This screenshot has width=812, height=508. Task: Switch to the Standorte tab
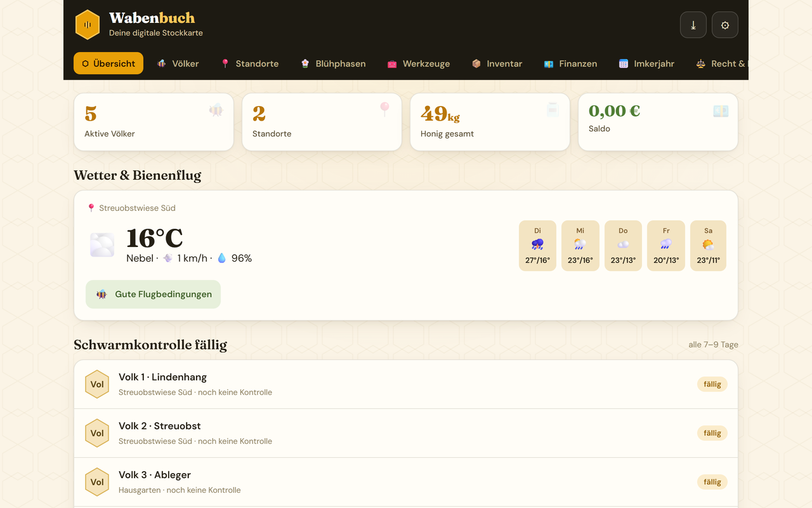pos(250,63)
